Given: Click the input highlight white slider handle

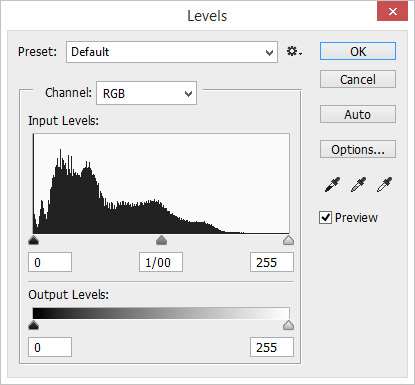Looking at the screenshot, I should pyautogui.click(x=288, y=240).
